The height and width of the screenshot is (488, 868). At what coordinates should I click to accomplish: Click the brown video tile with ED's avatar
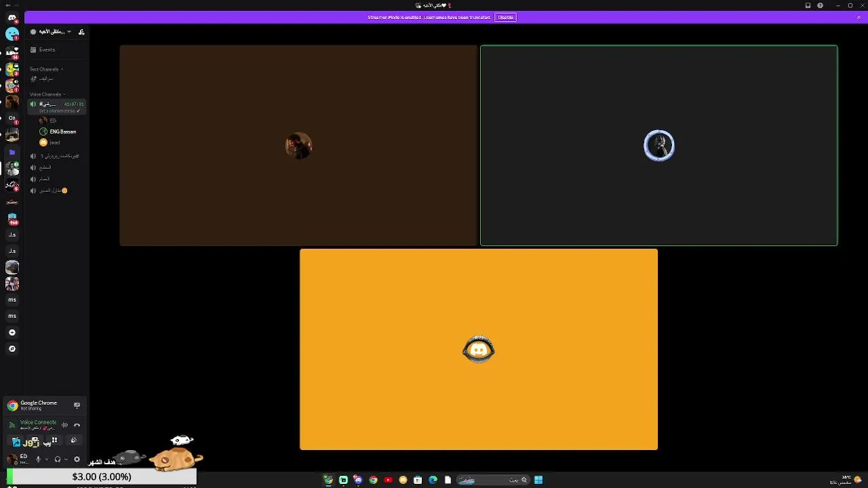[298, 145]
